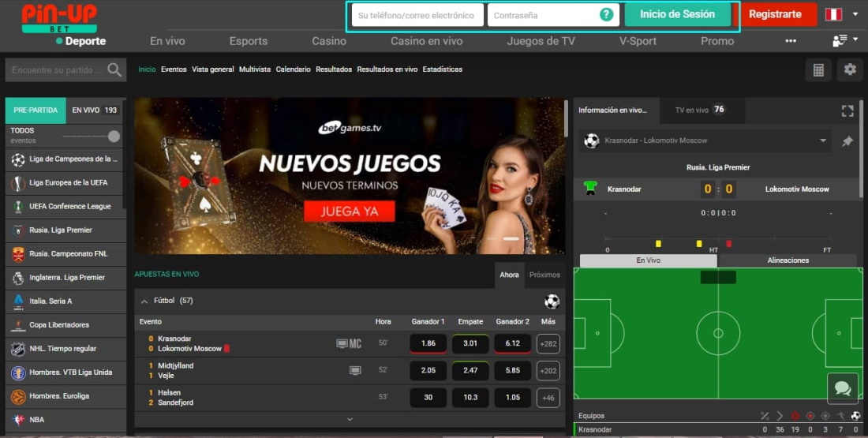Click the password help question mark icon
868x438 pixels.
click(607, 15)
